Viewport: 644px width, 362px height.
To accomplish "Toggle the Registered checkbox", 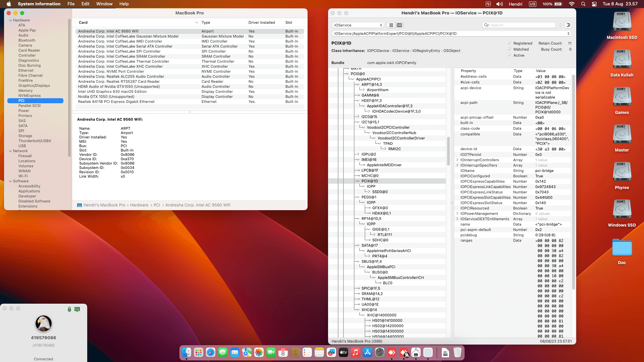I will (x=509, y=43).
